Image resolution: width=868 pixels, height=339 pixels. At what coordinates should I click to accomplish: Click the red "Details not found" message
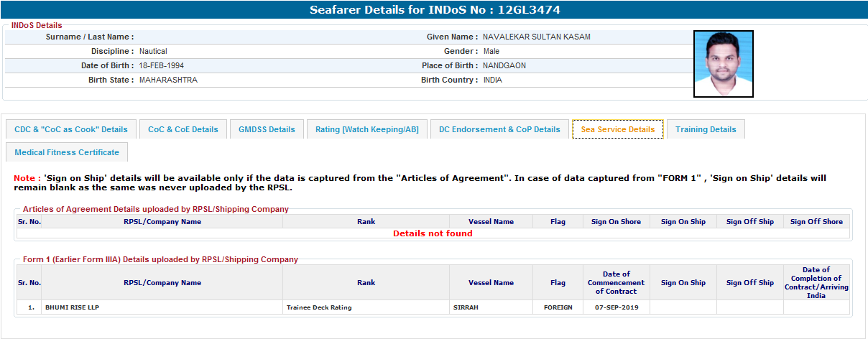coord(433,233)
